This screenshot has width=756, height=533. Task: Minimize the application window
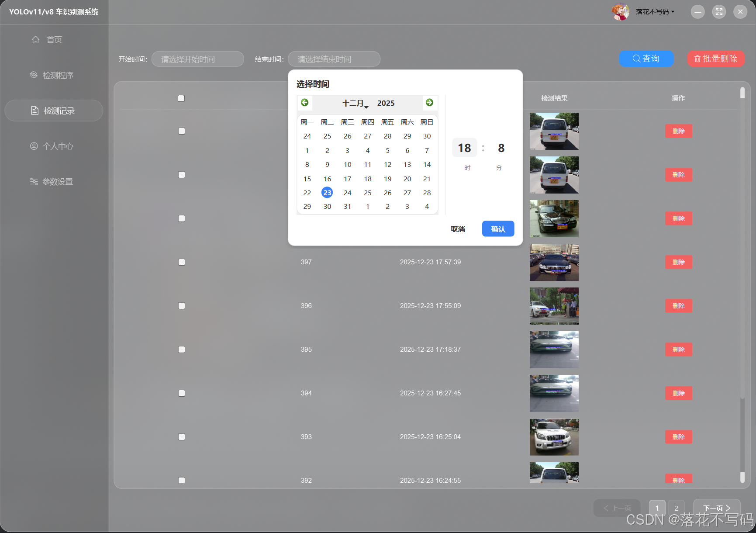[x=698, y=12]
